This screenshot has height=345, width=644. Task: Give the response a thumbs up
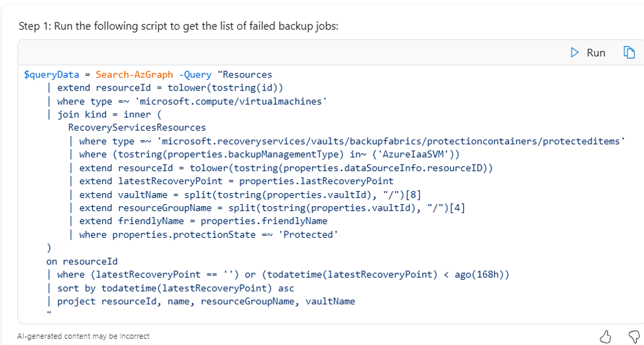pos(605,336)
